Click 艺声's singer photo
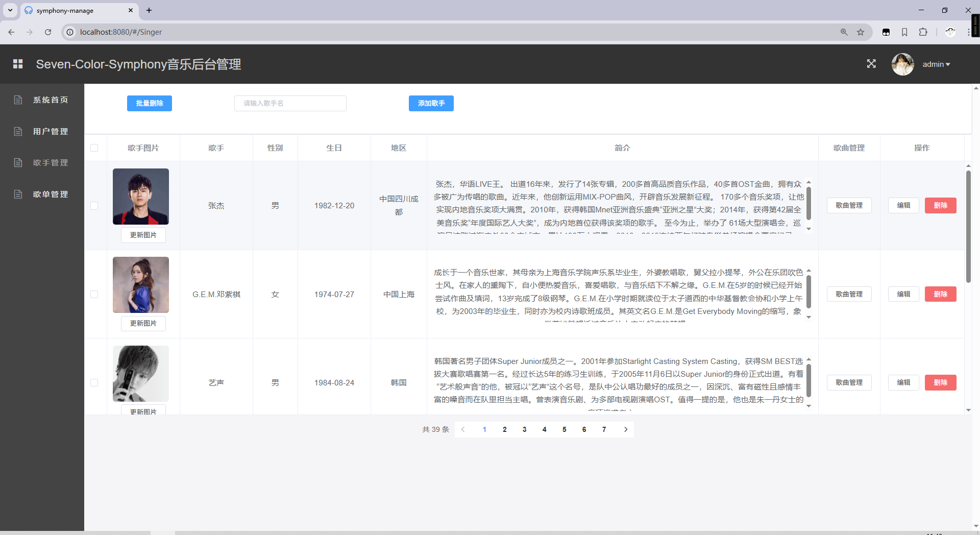Image resolution: width=980 pixels, height=535 pixels. (141, 374)
